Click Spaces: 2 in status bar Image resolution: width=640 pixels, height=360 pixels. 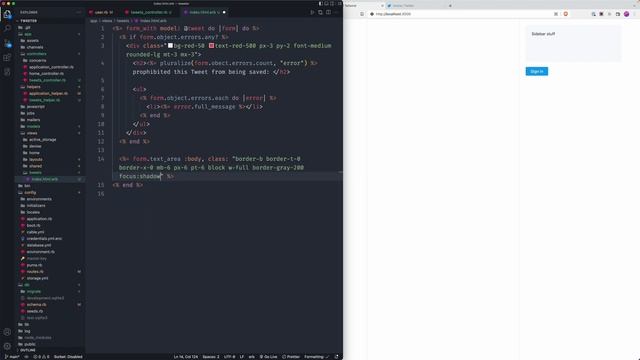pos(211,357)
